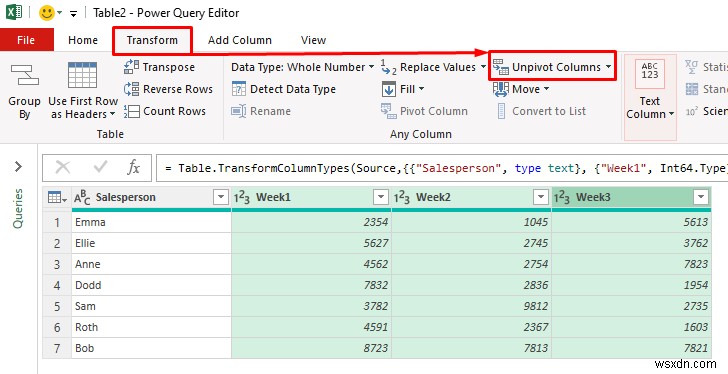Open the Week1 column filter dropdown

[380, 198]
